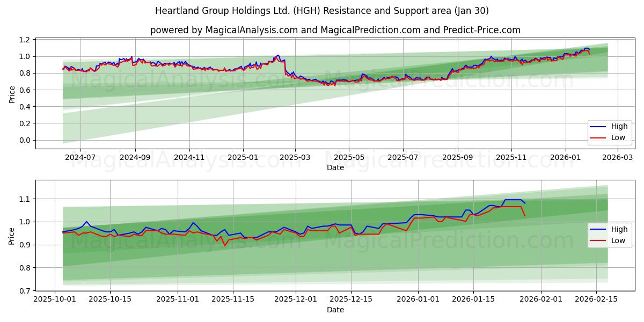Click 'High' in top chart legend
644x322 pixels.
tap(619, 127)
